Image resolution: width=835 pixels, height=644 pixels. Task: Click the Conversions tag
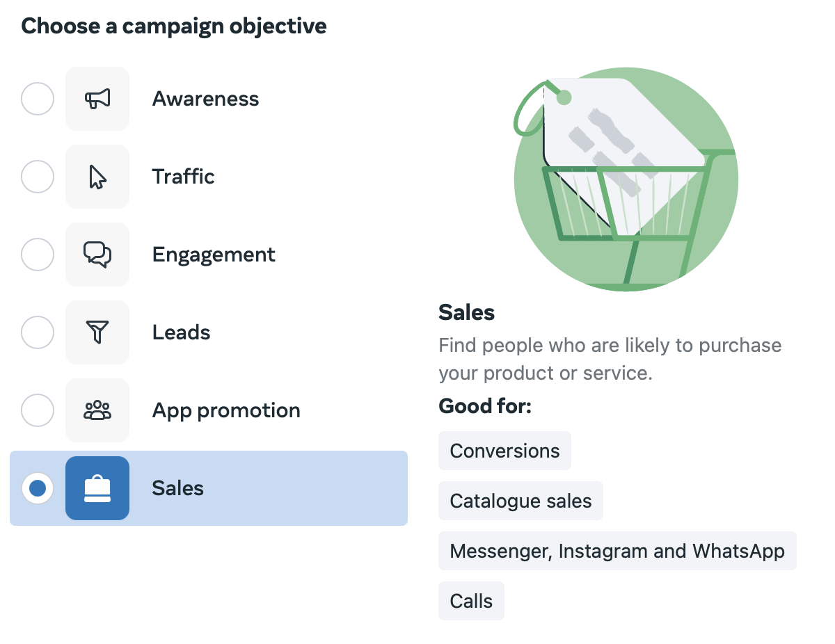(x=504, y=451)
